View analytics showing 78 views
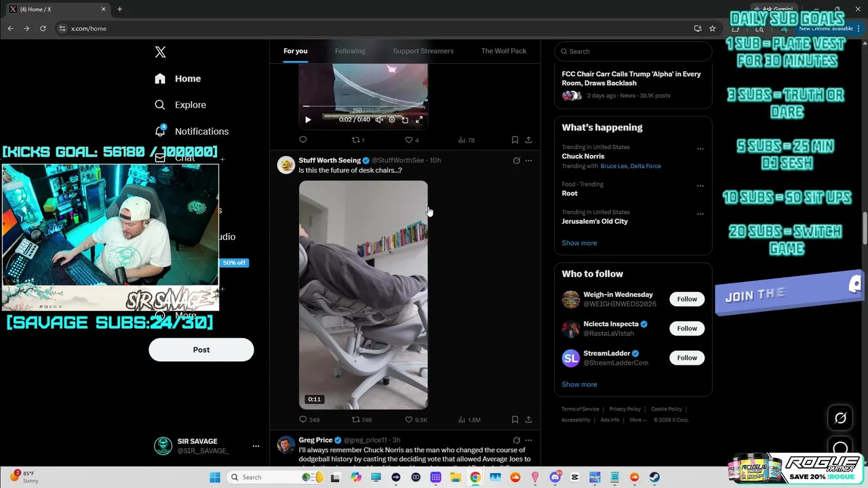 [467, 140]
